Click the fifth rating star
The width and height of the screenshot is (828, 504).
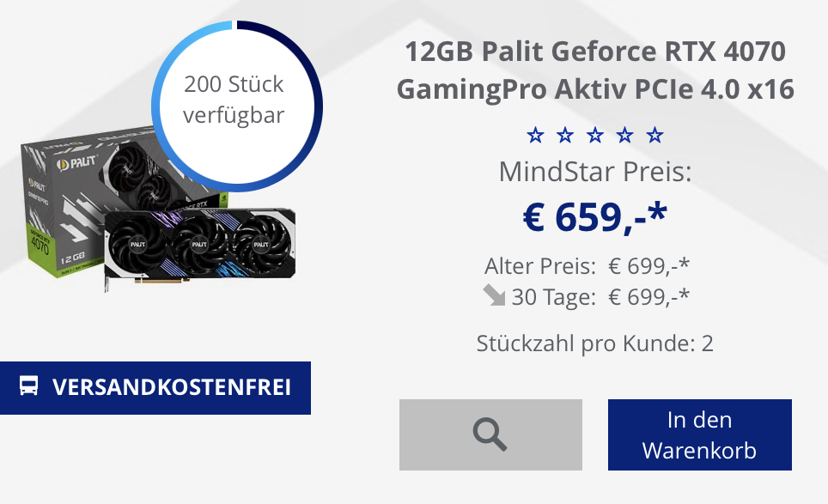pyautogui.click(x=654, y=136)
